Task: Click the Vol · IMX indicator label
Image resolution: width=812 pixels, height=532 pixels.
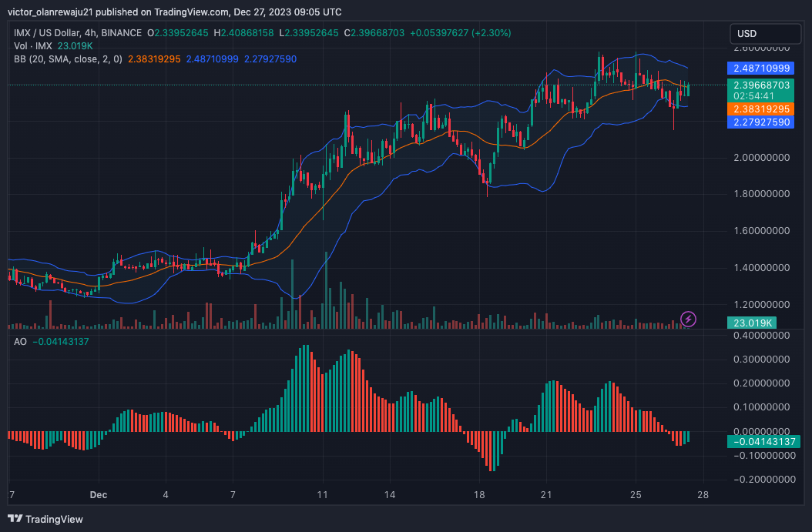Action: (32, 46)
